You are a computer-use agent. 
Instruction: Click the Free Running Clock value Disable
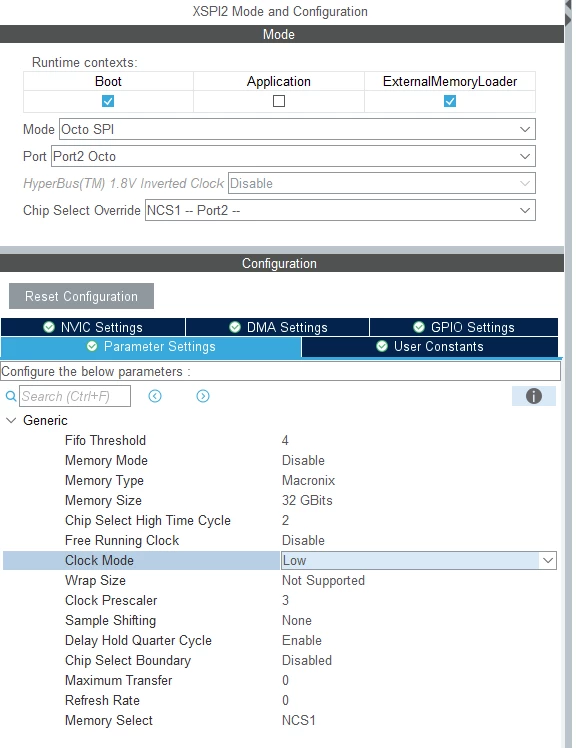(303, 540)
